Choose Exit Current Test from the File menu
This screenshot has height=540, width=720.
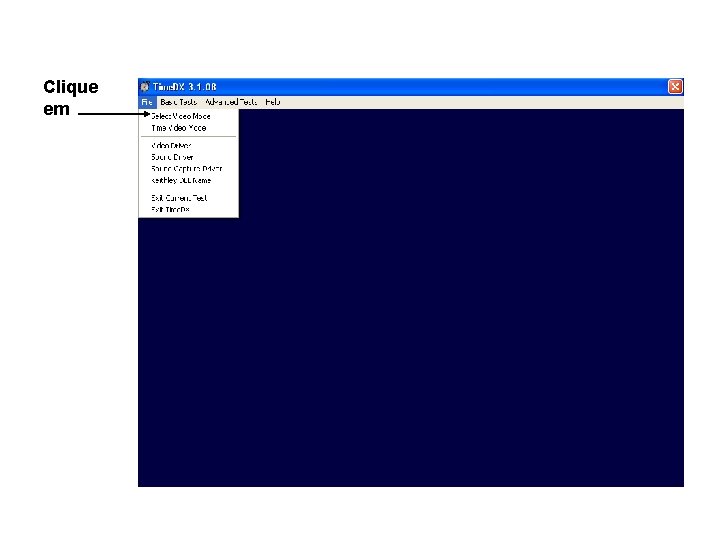pyautogui.click(x=188, y=198)
